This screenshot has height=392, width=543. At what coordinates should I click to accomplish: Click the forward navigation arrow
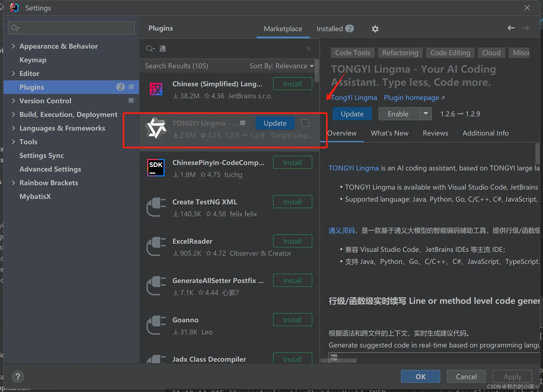(x=526, y=28)
